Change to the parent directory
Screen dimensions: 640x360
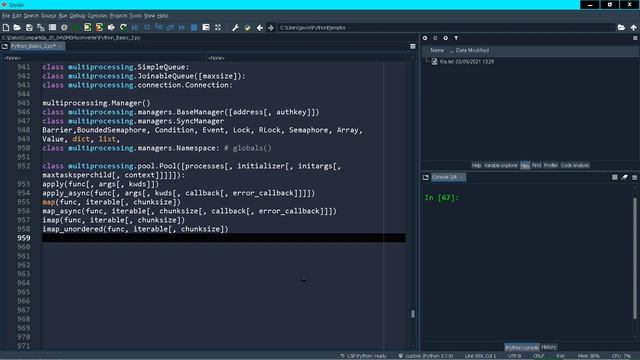[x=633, y=27]
